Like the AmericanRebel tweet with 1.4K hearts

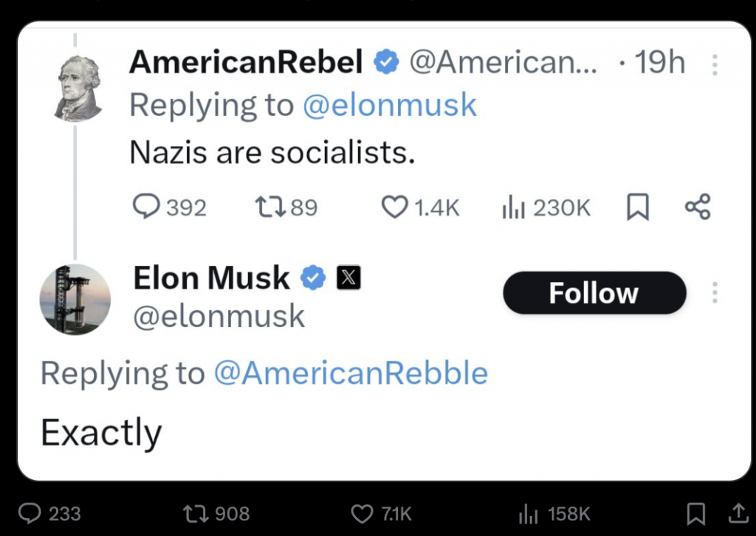pos(394,207)
